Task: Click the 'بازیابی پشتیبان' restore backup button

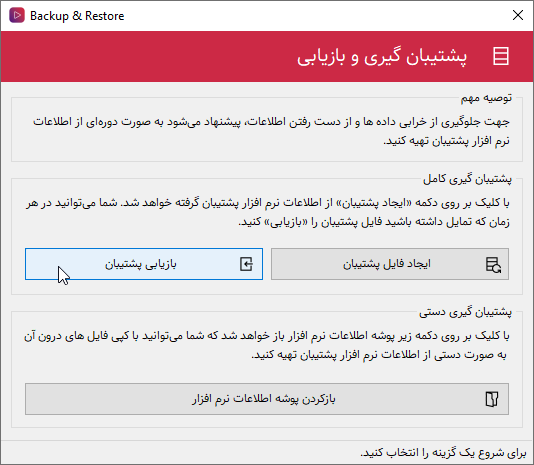Action: [144, 264]
